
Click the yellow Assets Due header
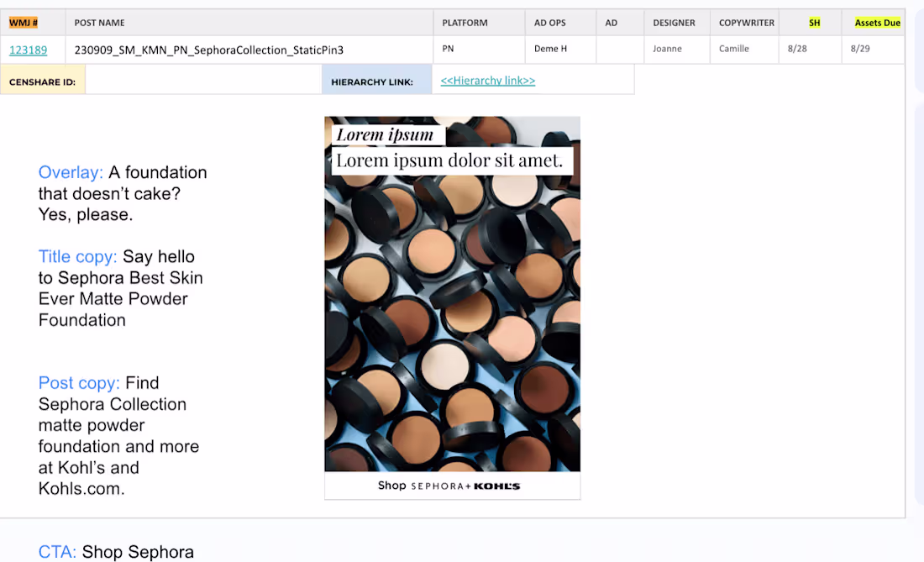[x=876, y=23]
